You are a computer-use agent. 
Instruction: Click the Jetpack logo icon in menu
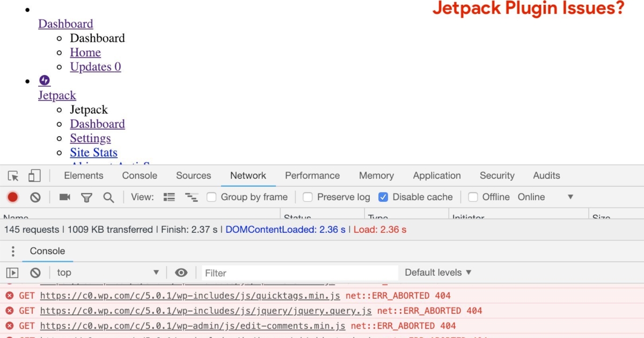click(45, 80)
